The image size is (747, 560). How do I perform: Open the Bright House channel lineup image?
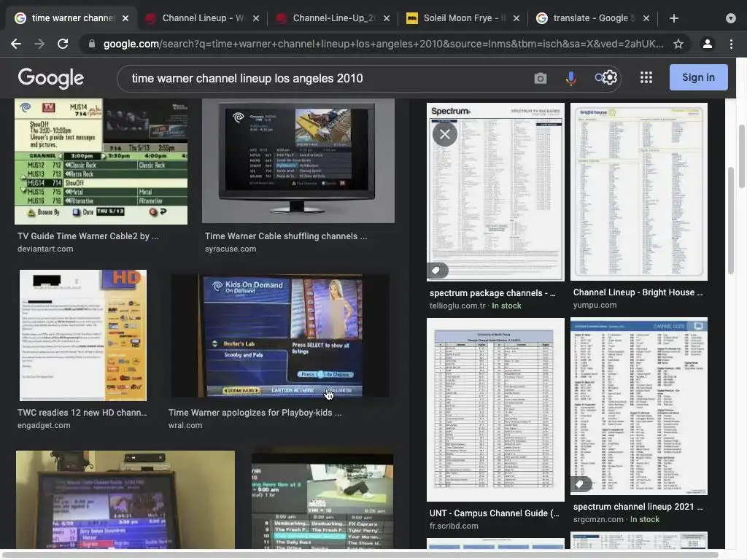(639, 192)
